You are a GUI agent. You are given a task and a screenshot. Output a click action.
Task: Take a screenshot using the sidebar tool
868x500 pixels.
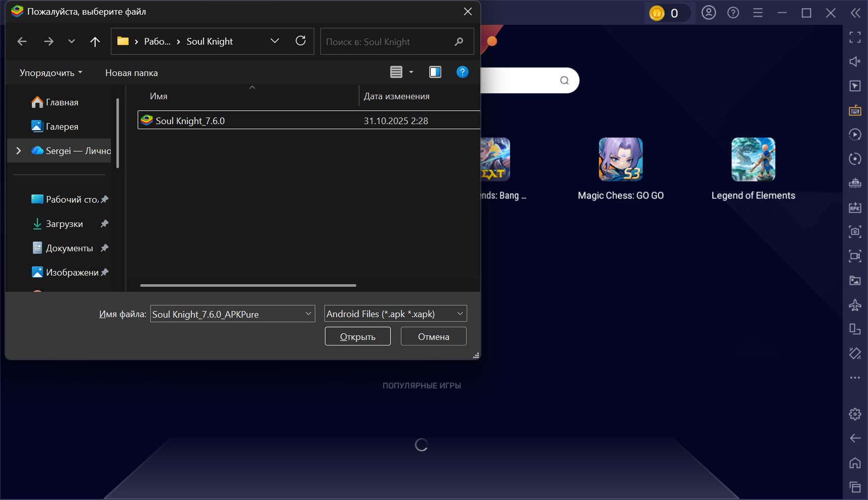tap(855, 232)
